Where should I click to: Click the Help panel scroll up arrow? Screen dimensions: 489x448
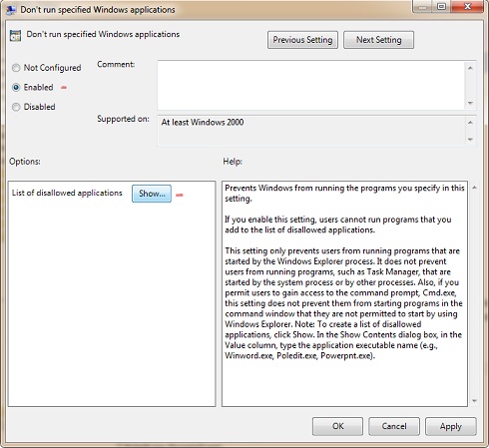tap(474, 188)
